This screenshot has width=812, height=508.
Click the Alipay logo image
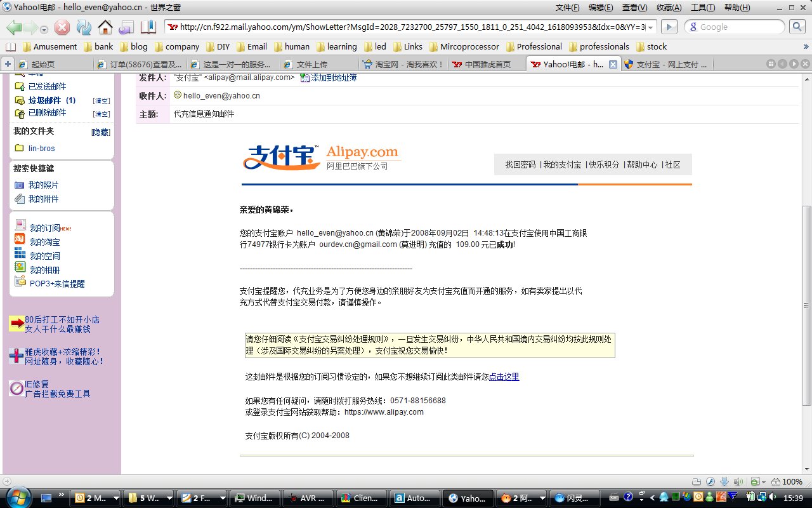[322, 156]
